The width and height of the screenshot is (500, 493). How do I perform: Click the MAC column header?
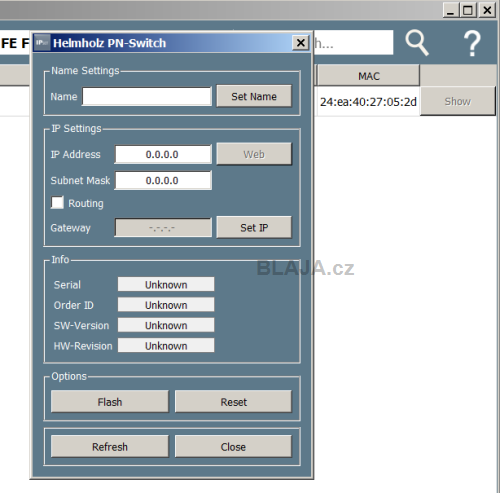(369, 76)
